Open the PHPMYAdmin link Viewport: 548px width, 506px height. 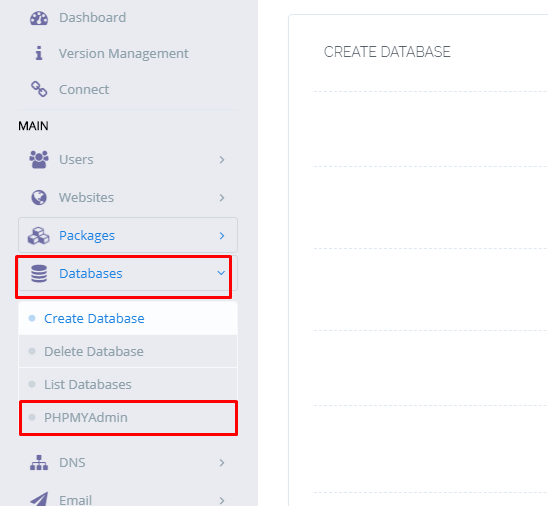(128, 417)
